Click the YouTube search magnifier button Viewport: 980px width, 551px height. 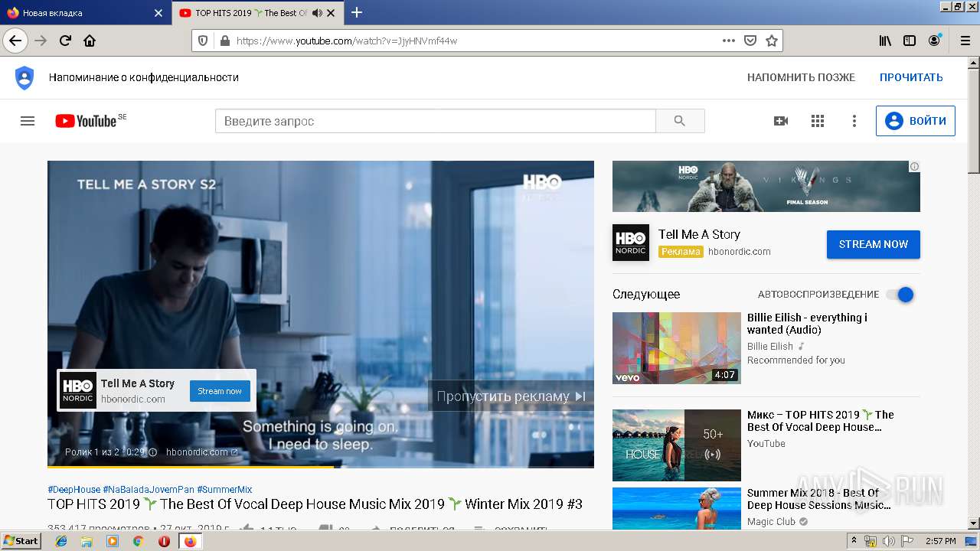point(680,121)
